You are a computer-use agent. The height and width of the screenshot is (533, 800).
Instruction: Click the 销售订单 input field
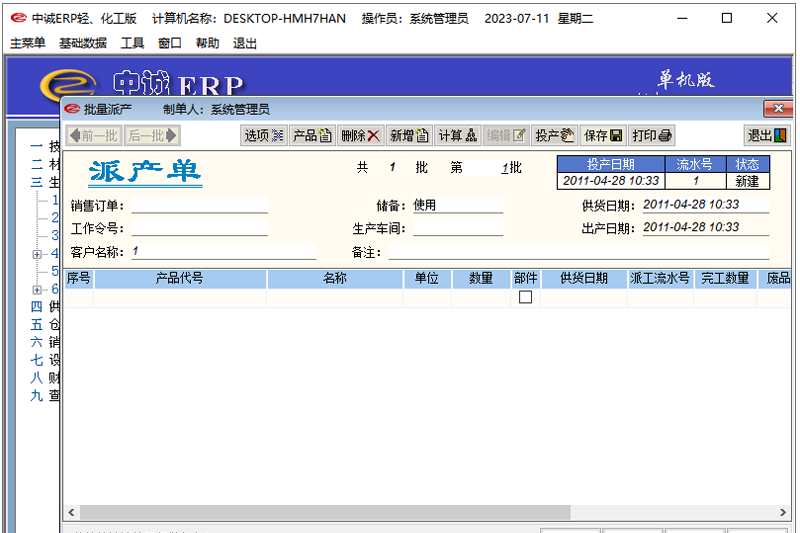199,205
